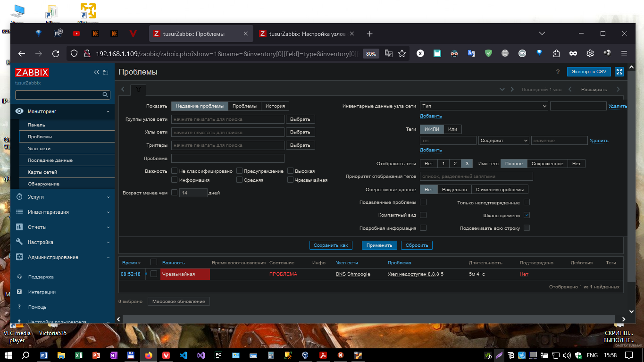644x362 pixels.
Task: Open the Firefox application menu
Action: click(624, 53)
